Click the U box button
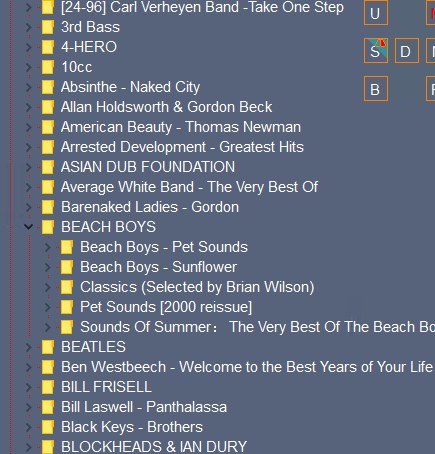 pos(376,13)
